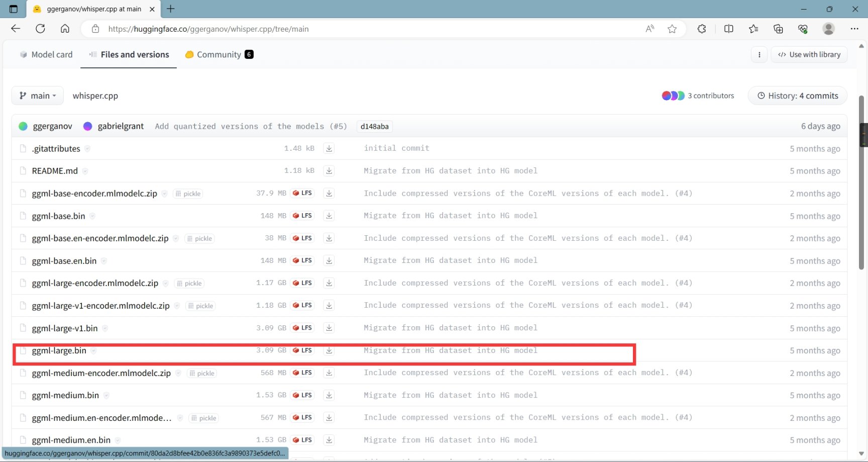Open a new browser tab
The image size is (868, 462).
pos(171,9)
